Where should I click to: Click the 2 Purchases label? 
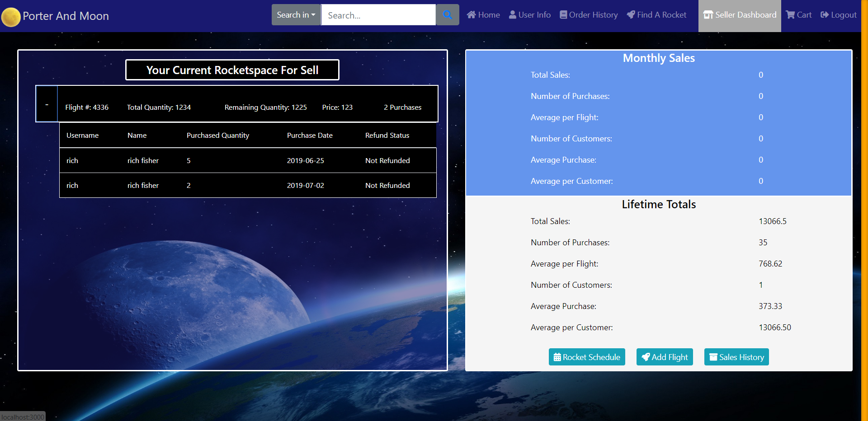point(402,108)
